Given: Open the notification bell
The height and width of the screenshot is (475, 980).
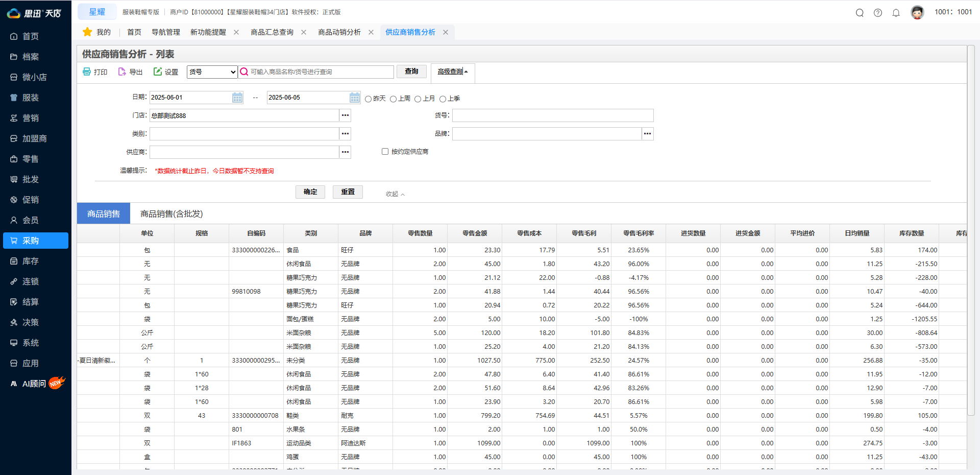Looking at the screenshot, I should 896,13.
